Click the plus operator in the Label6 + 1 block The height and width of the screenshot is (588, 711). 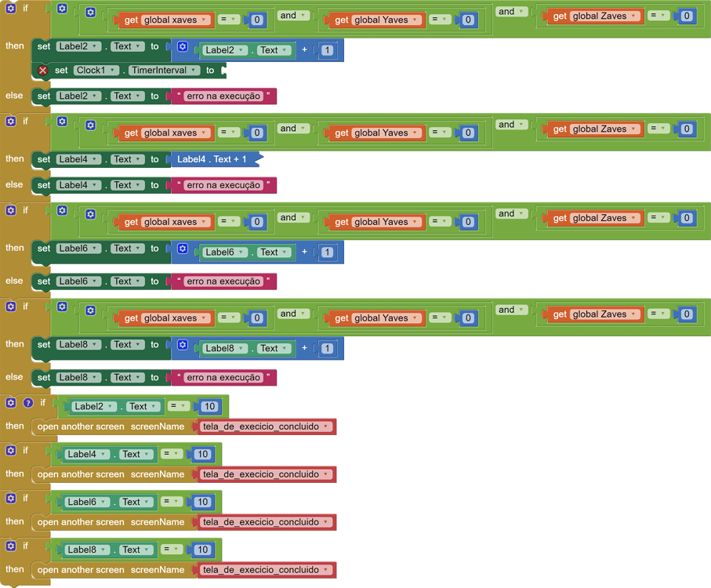coord(304,252)
